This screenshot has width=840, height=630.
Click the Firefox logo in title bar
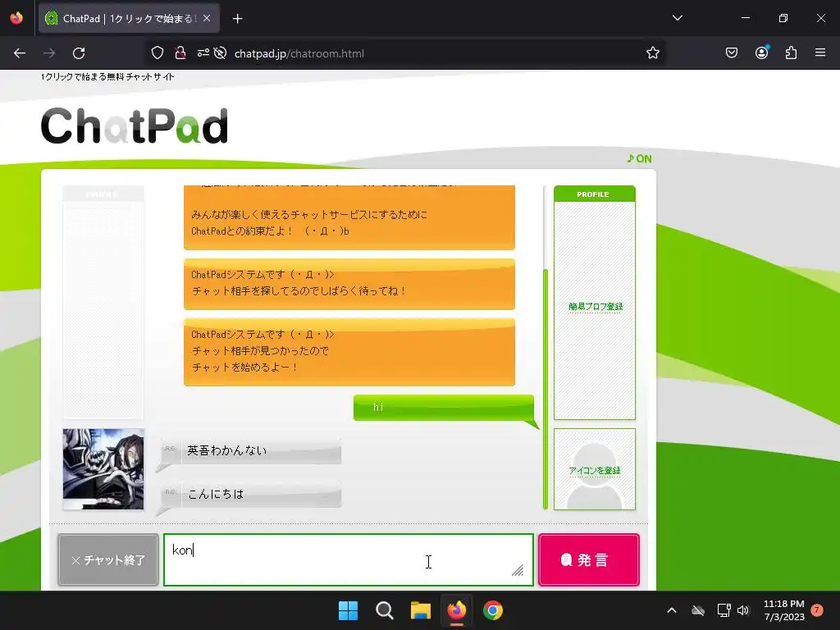pos(16,18)
